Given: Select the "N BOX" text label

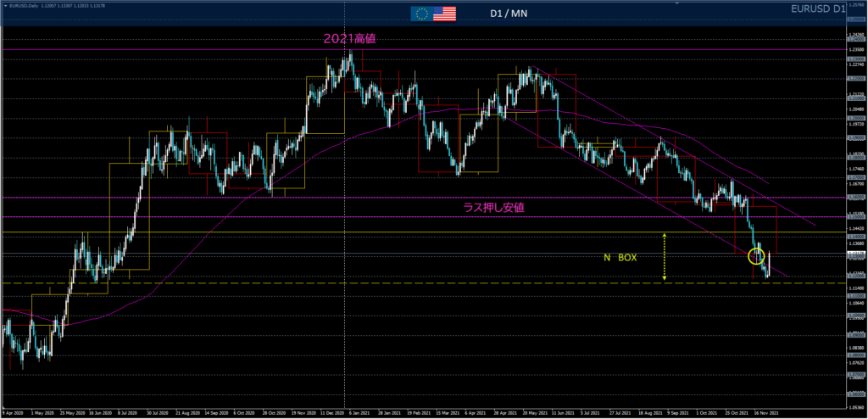Looking at the screenshot, I should [620, 258].
